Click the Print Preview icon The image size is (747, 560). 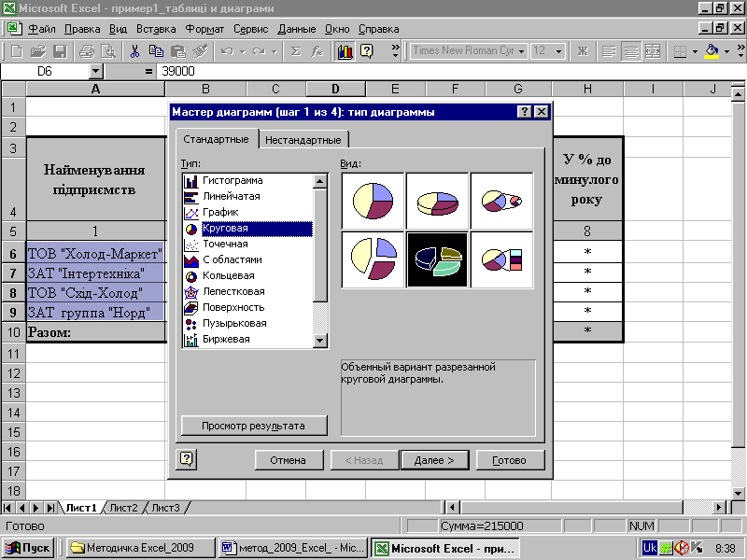(108, 51)
